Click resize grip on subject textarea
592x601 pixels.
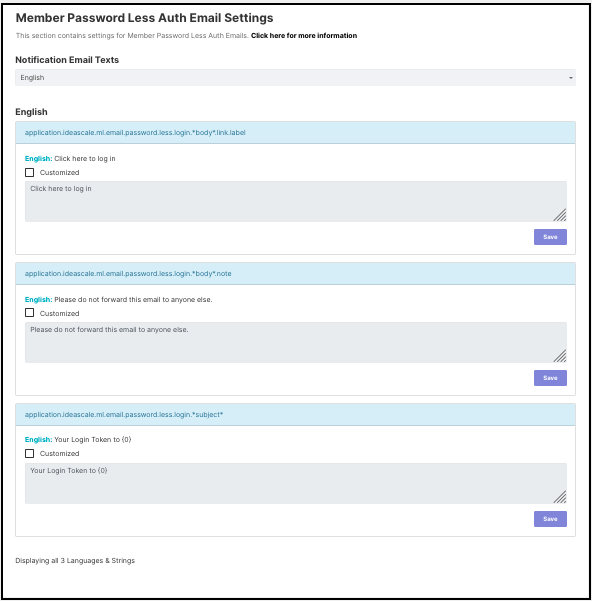click(x=560, y=497)
